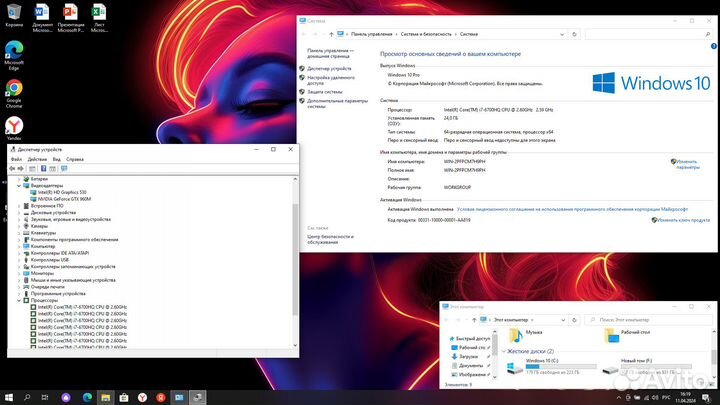Click Дополнительные параметры системы link
The image size is (720, 405).
click(337, 103)
